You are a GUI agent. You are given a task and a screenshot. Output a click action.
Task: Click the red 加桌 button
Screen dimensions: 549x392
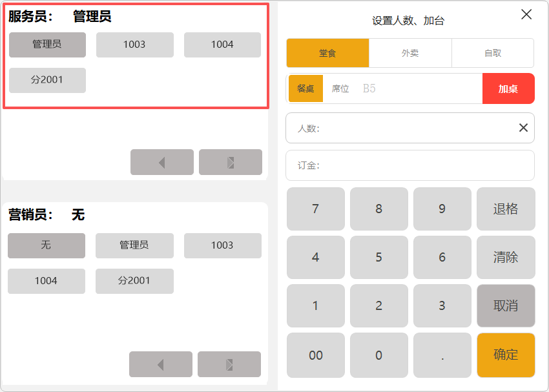tap(508, 88)
